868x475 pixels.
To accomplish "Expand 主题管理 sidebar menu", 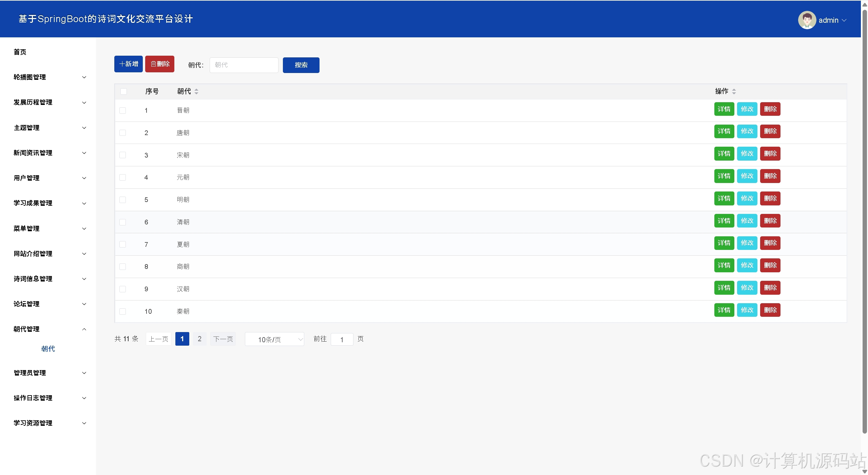I will pyautogui.click(x=48, y=128).
